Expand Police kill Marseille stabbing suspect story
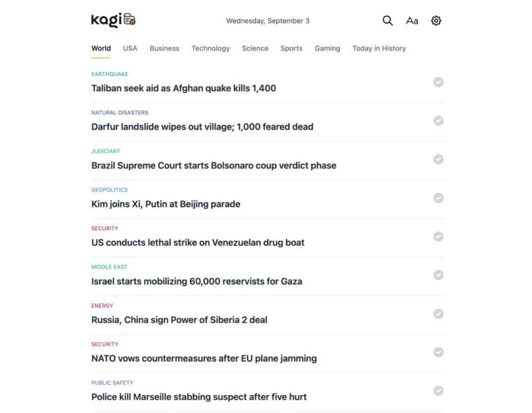The width and height of the screenshot is (532, 413). coord(199,397)
